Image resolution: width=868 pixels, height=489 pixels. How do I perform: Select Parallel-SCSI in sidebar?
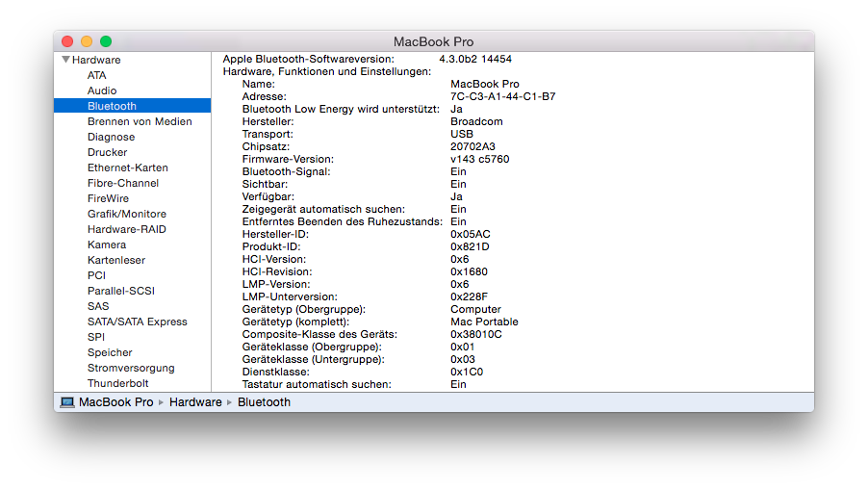pyautogui.click(x=120, y=291)
